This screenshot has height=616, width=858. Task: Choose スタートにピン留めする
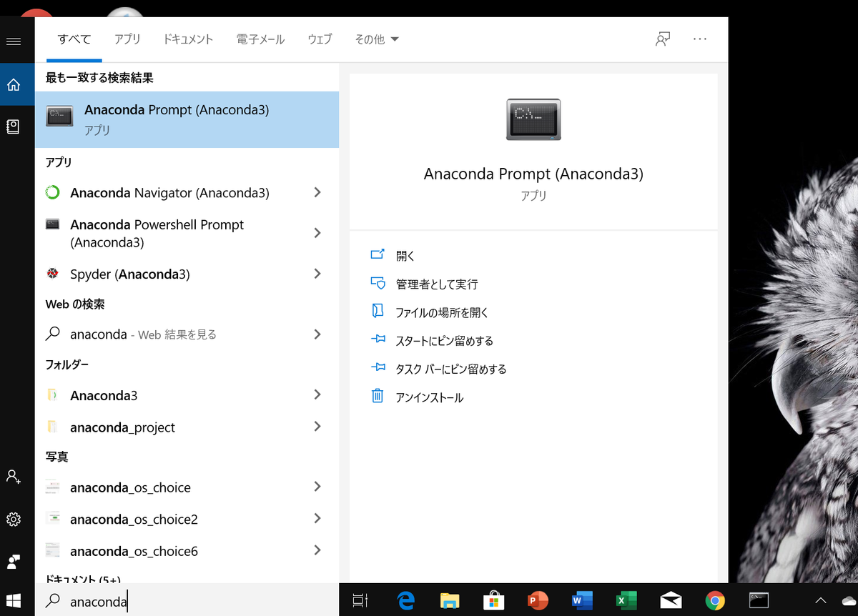pos(444,341)
